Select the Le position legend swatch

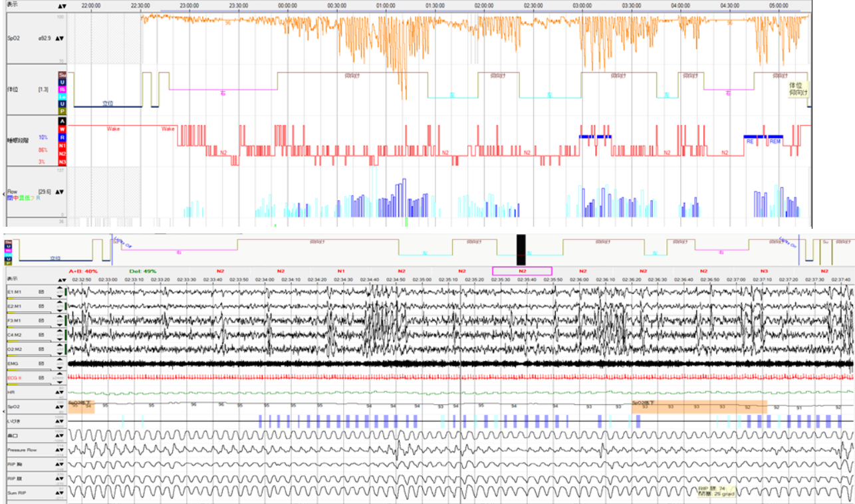(x=62, y=96)
